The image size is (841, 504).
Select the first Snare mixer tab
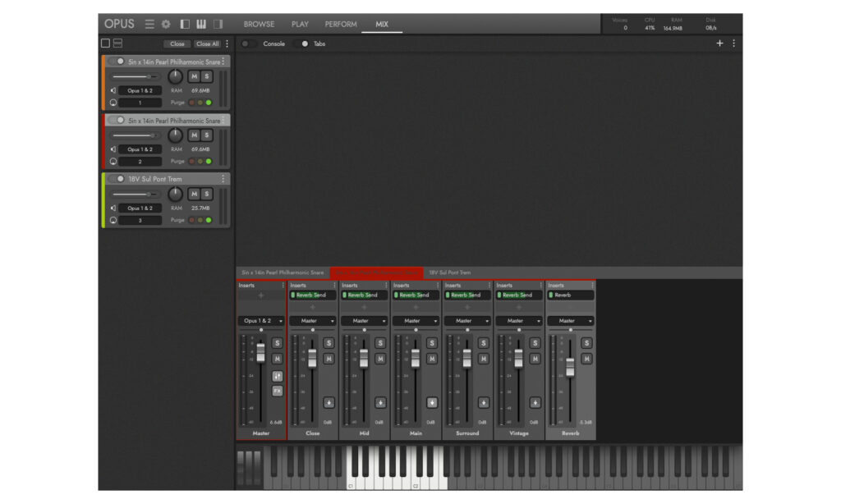[x=283, y=273]
